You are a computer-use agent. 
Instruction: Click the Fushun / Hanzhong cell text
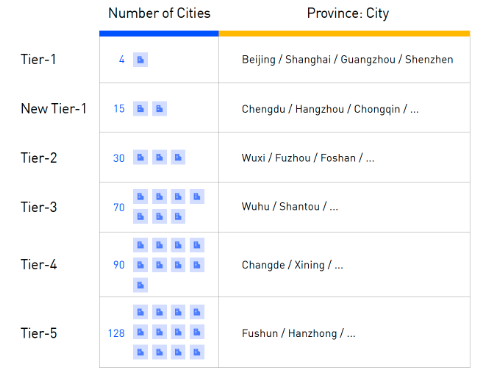coord(299,333)
